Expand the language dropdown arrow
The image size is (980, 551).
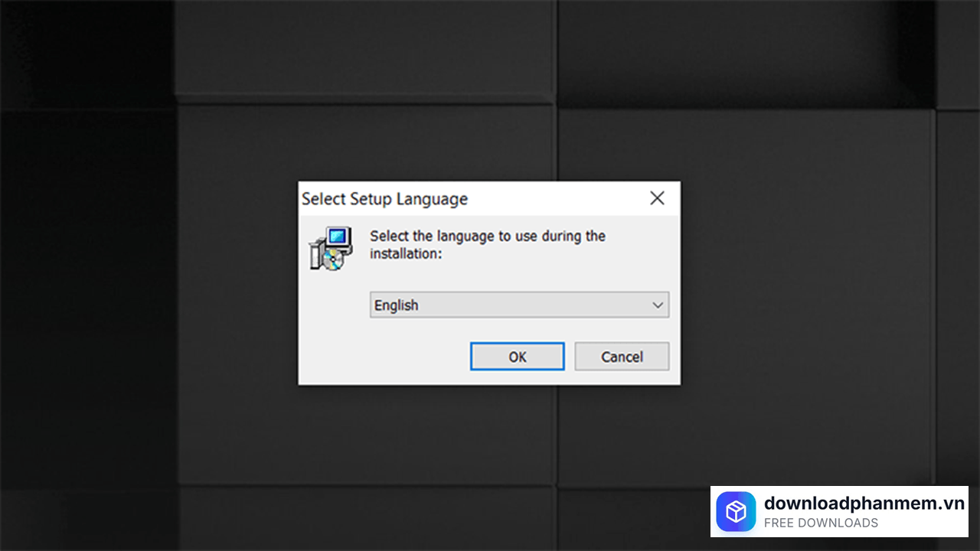[658, 305]
